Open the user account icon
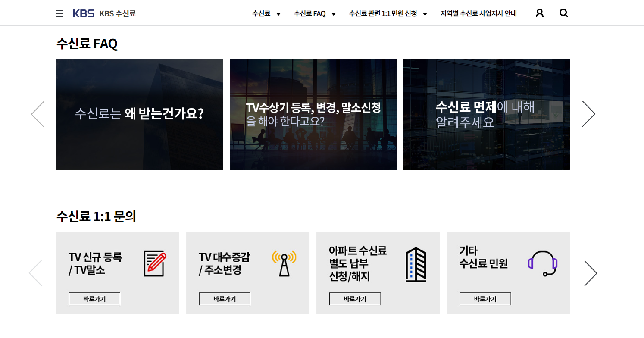The width and height of the screenshot is (644, 338). [x=539, y=13]
